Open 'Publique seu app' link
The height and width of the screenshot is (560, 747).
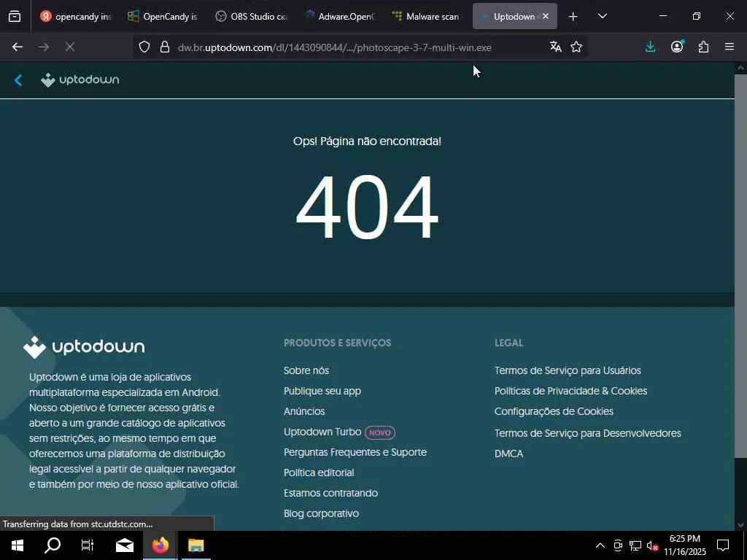[322, 391]
